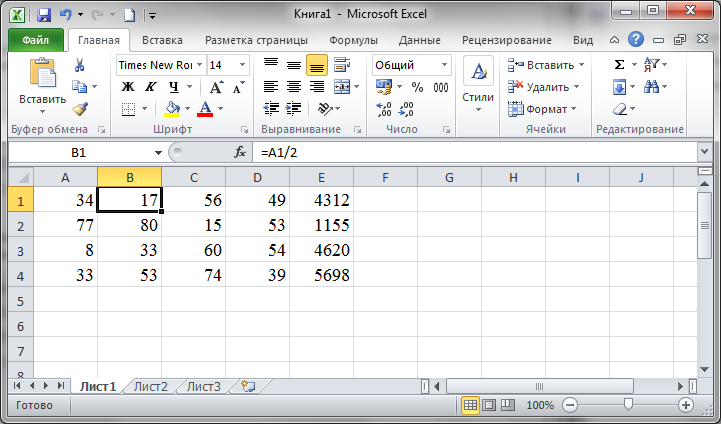Toggle bold formatting Ж
Viewport: 721px width, 424px height.
tap(128, 86)
